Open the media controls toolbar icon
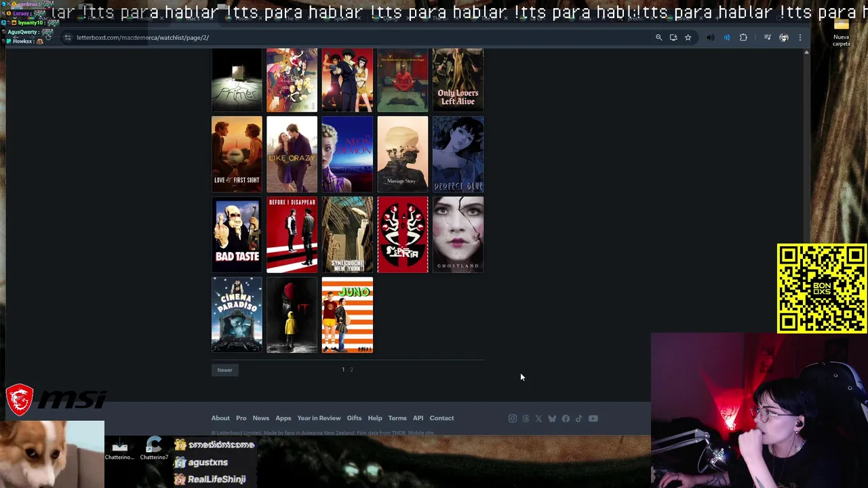This screenshot has width=868, height=488. pos(767,37)
